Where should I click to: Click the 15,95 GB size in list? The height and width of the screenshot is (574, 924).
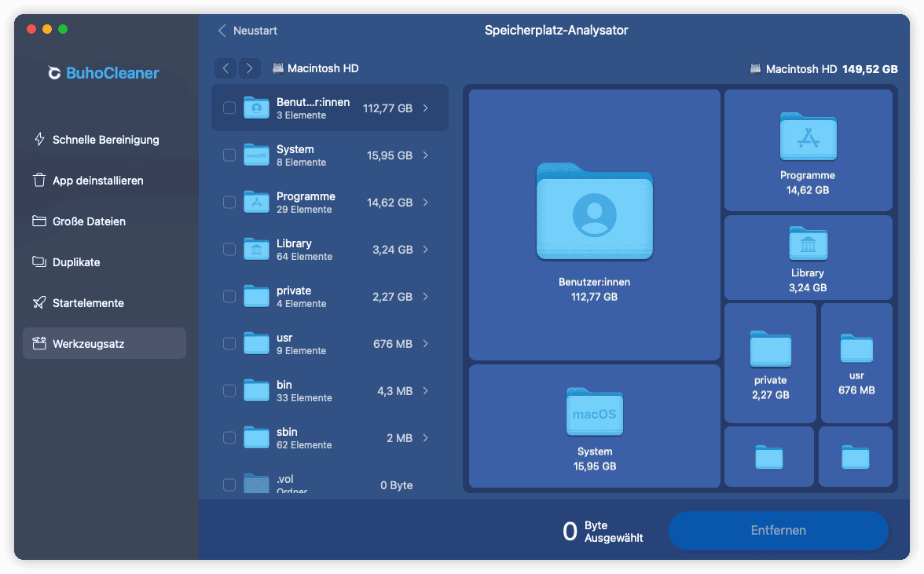pos(390,155)
